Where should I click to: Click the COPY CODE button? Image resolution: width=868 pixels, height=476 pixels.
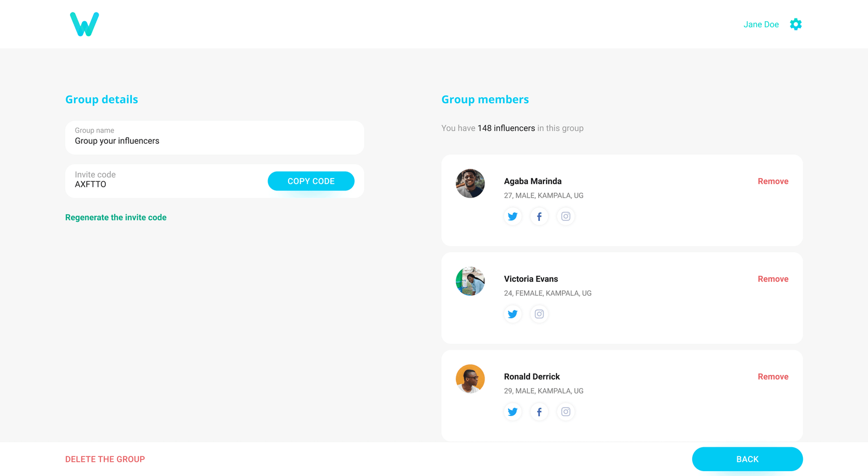311,181
